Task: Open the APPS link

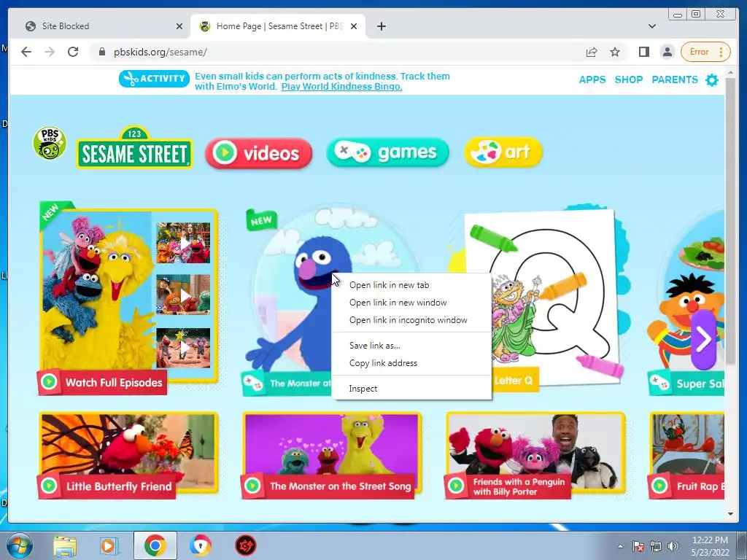Action: 592,79
